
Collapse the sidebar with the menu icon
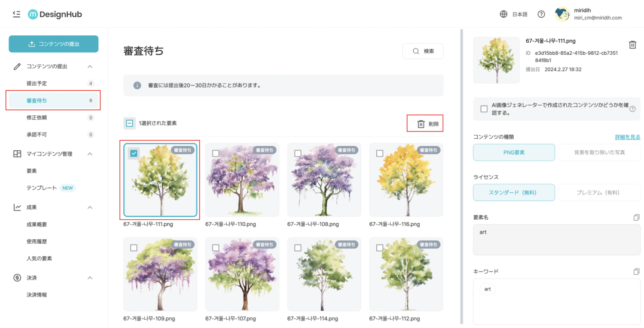click(16, 14)
